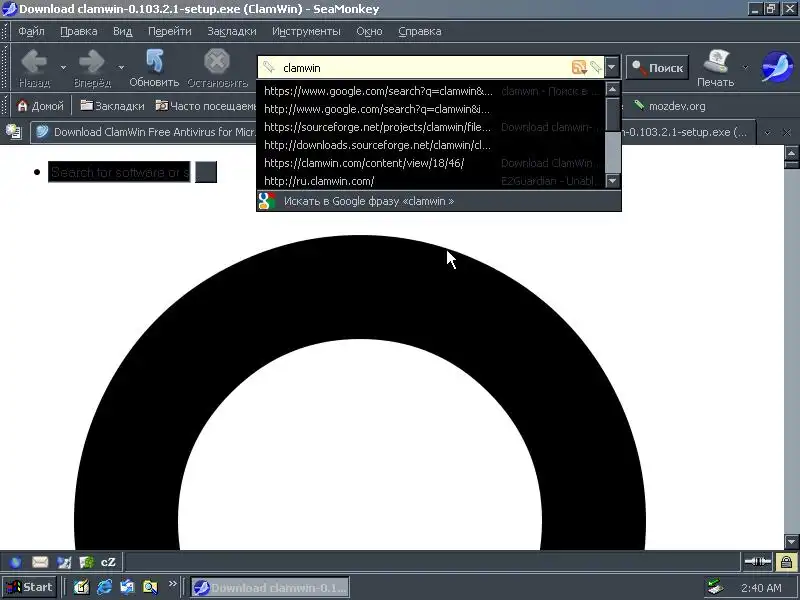Click the online/offline connection icon
The height and width of the screenshot is (600, 800).
[758, 562]
